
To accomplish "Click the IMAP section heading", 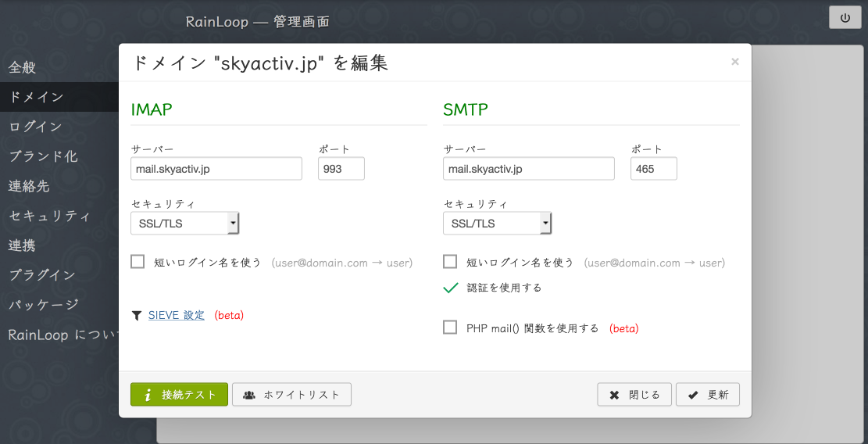I will coord(152,109).
